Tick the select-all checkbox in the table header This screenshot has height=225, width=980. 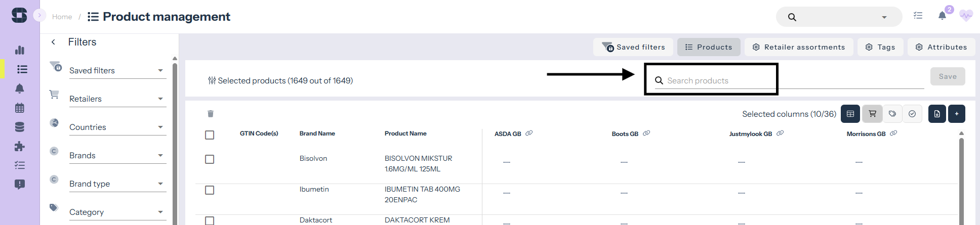(210, 135)
